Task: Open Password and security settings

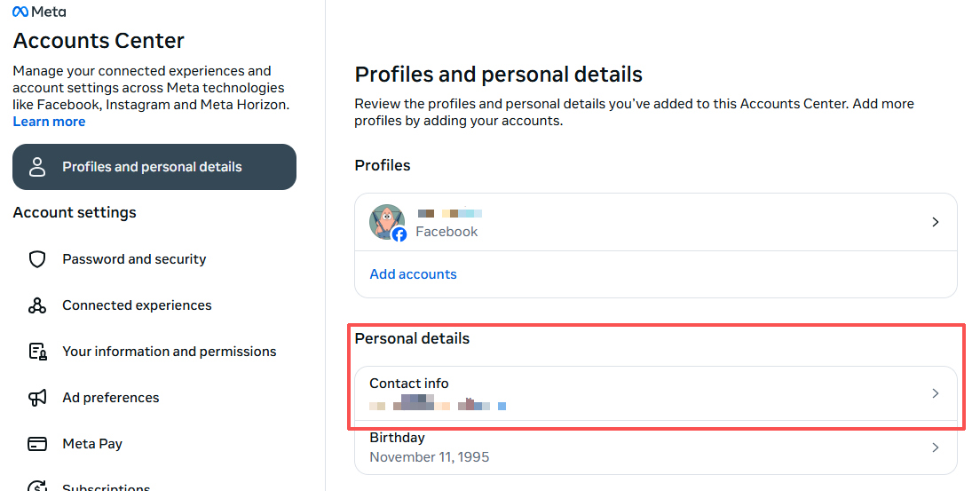Action: tap(134, 259)
